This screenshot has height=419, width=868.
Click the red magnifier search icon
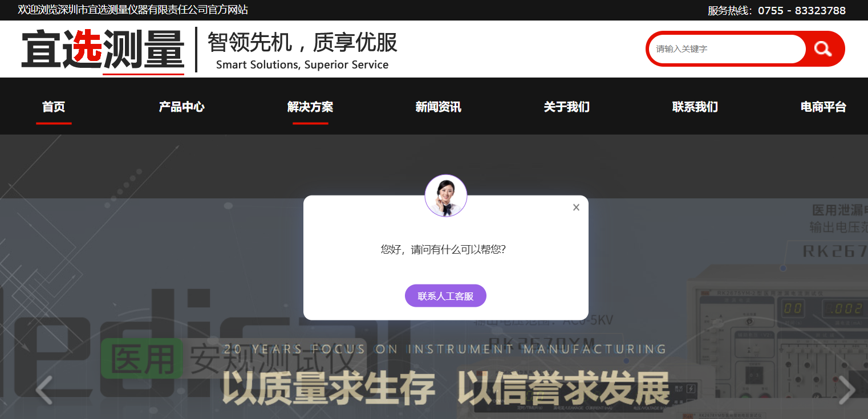(x=823, y=49)
